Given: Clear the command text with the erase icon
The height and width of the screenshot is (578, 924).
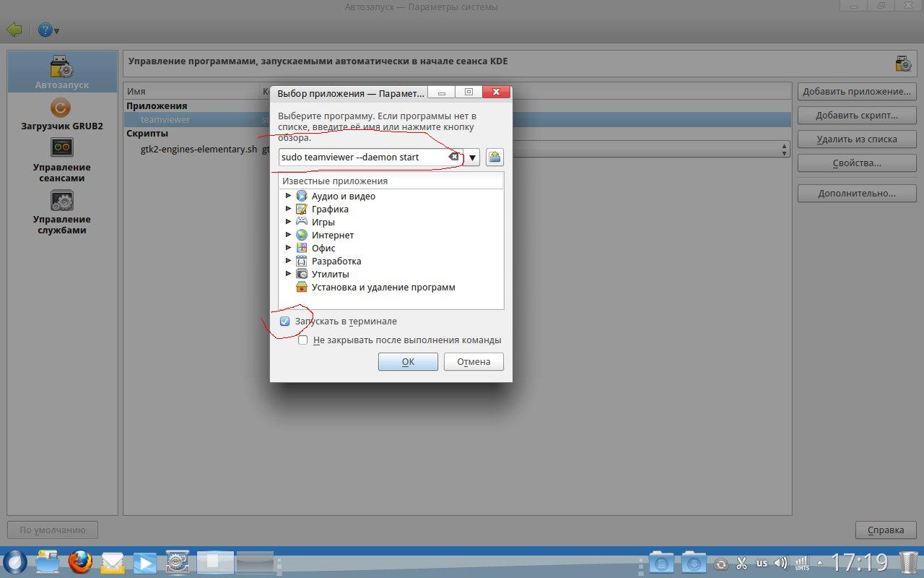Looking at the screenshot, I should 453,157.
